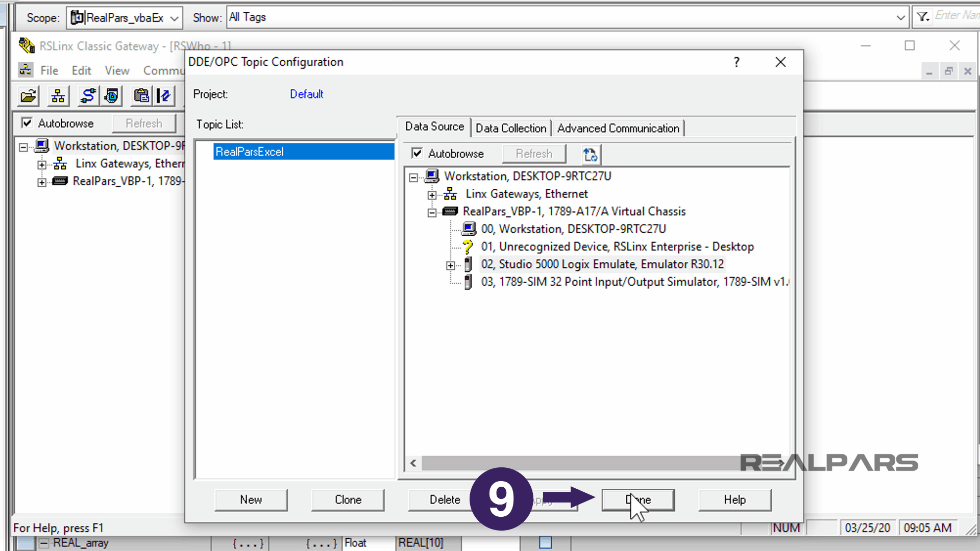980x551 pixels.
Task: Switch to the Data Collection tab
Action: click(x=511, y=128)
